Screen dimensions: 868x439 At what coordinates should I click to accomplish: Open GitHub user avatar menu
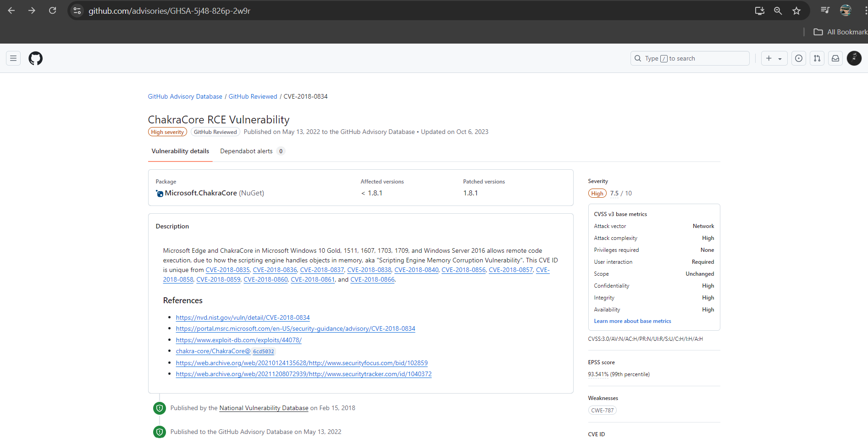[x=854, y=58]
